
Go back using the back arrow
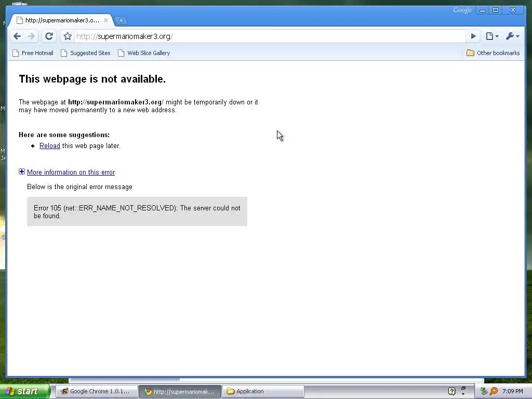[17, 36]
